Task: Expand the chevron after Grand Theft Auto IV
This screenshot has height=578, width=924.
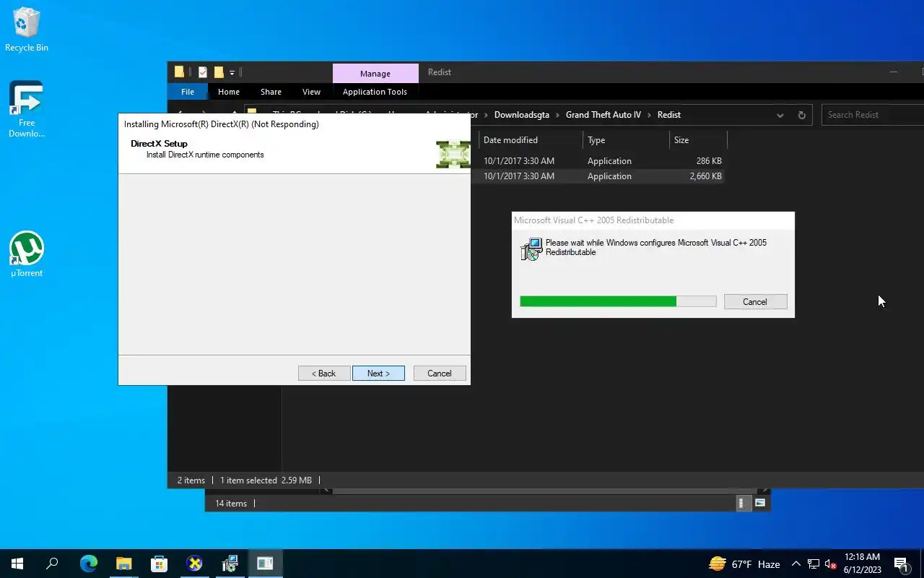Action: (x=649, y=115)
